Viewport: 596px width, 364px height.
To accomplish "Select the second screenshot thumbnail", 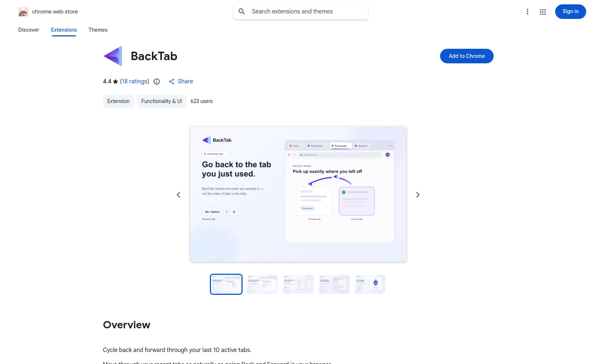I will (262, 284).
